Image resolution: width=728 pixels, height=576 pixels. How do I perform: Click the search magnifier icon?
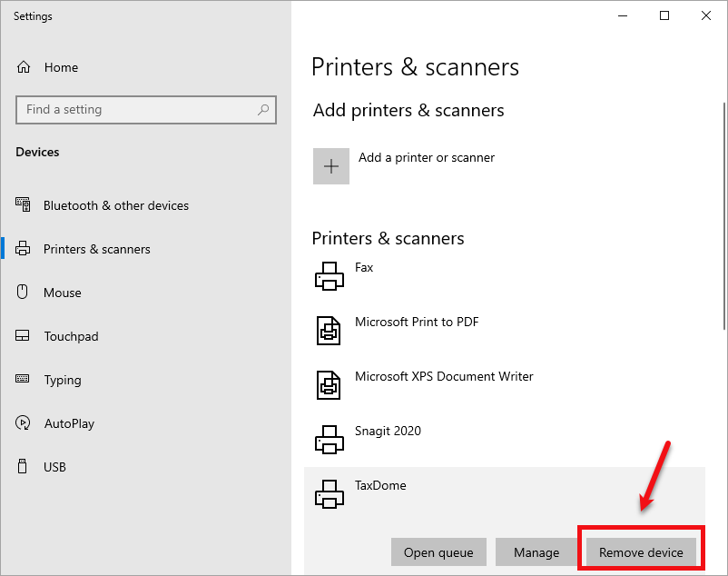[x=263, y=110]
